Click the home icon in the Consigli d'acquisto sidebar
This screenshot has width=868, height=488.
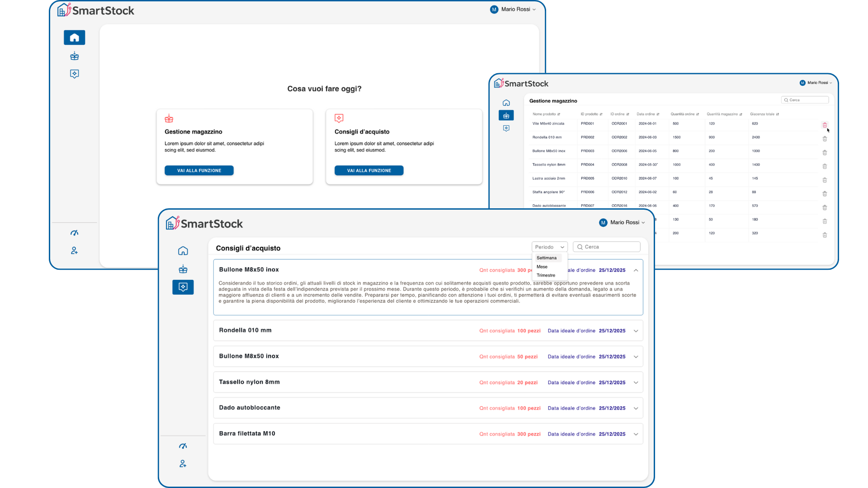pos(183,251)
